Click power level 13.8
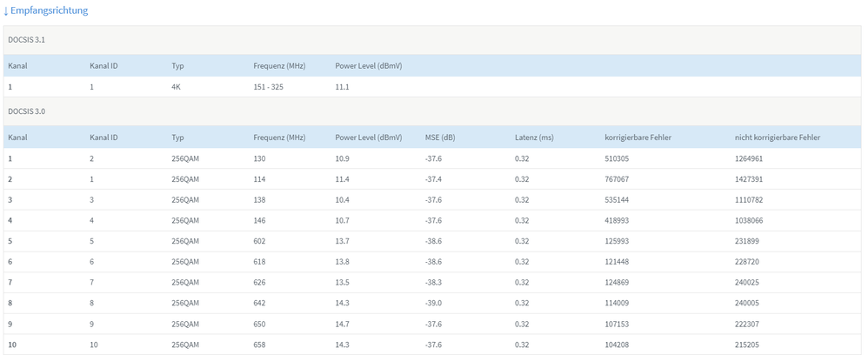868x355 pixels. 342,262
